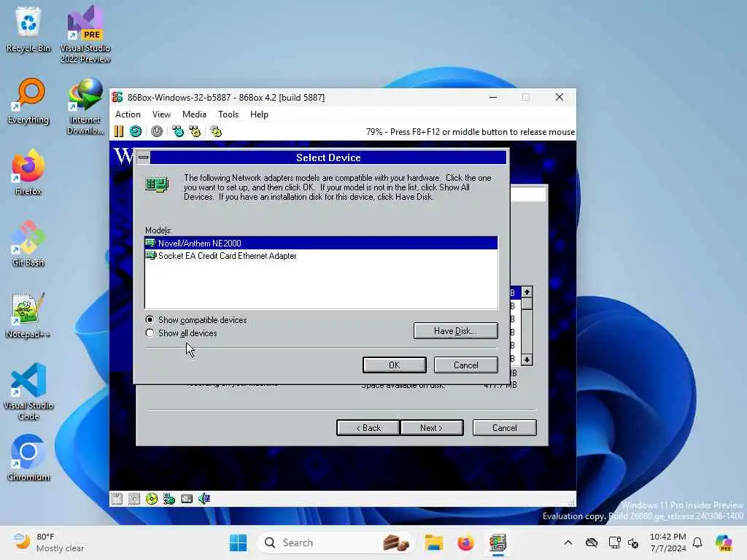The height and width of the screenshot is (560, 747).
Task: Click the 86Box pause emulation icon
Action: coord(119,131)
